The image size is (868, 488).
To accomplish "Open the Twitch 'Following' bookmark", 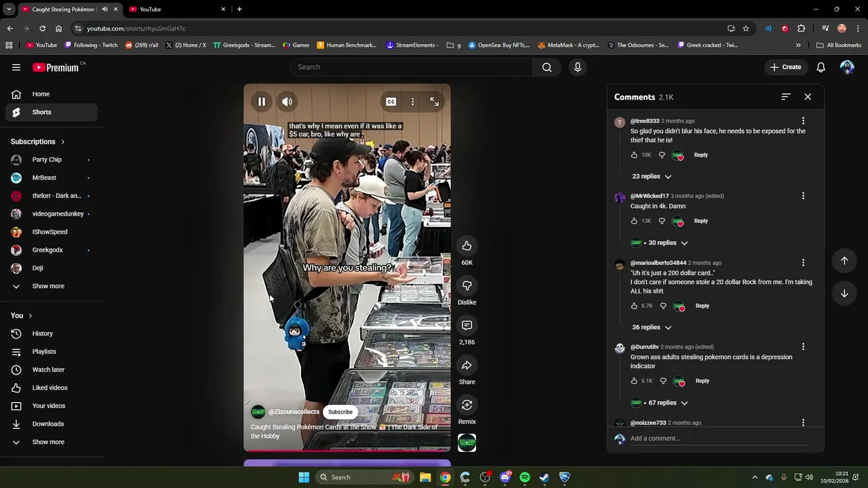I will (x=91, y=45).
